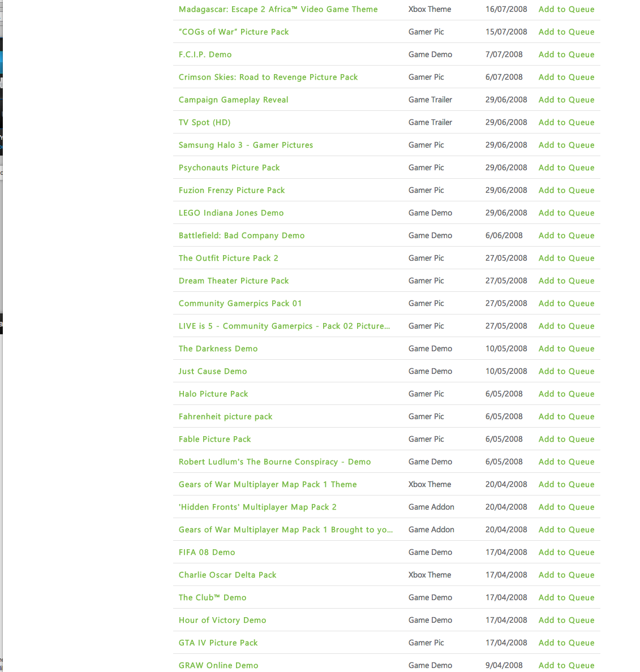Open Crimson Skies: Road to Revenge Picture Pack
Image resolution: width=640 pixels, height=672 pixels.
(x=268, y=77)
